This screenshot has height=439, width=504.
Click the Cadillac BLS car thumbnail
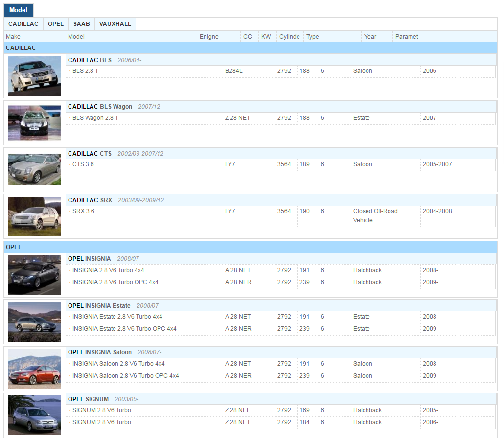tap(35, 76)
